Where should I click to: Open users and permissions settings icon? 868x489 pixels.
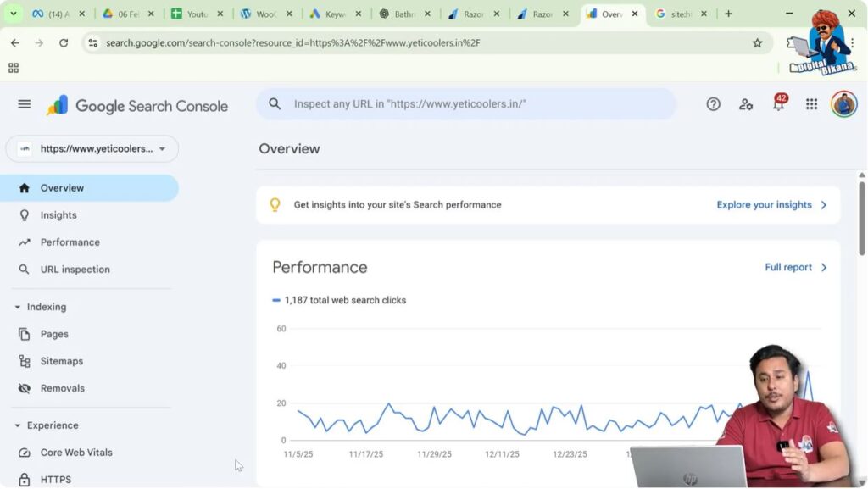point(746,104)
